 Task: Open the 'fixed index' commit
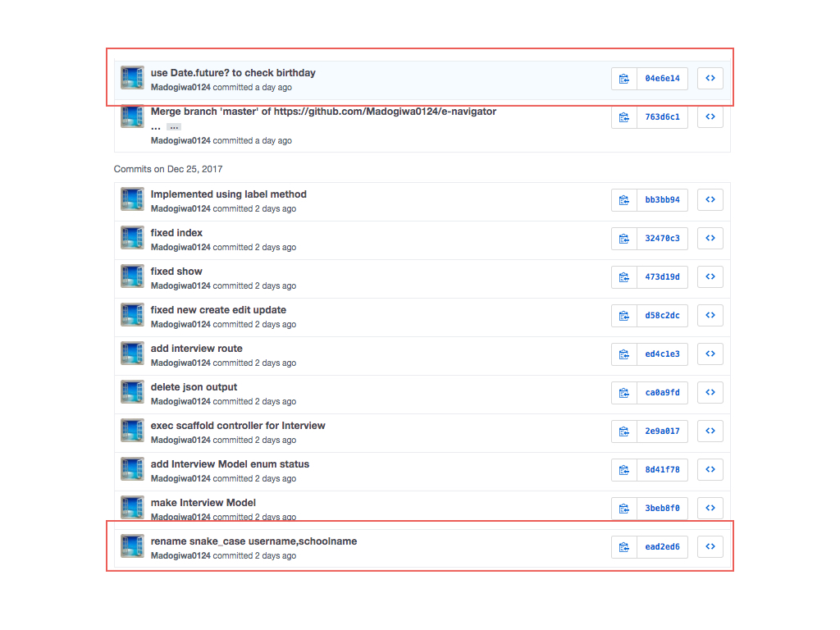point(177,233)
